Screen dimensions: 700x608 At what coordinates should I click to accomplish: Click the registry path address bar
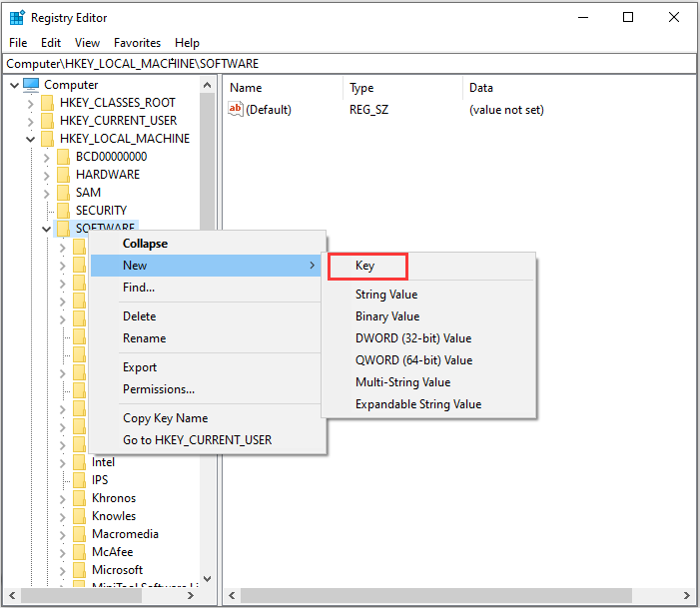pos(350,63)
